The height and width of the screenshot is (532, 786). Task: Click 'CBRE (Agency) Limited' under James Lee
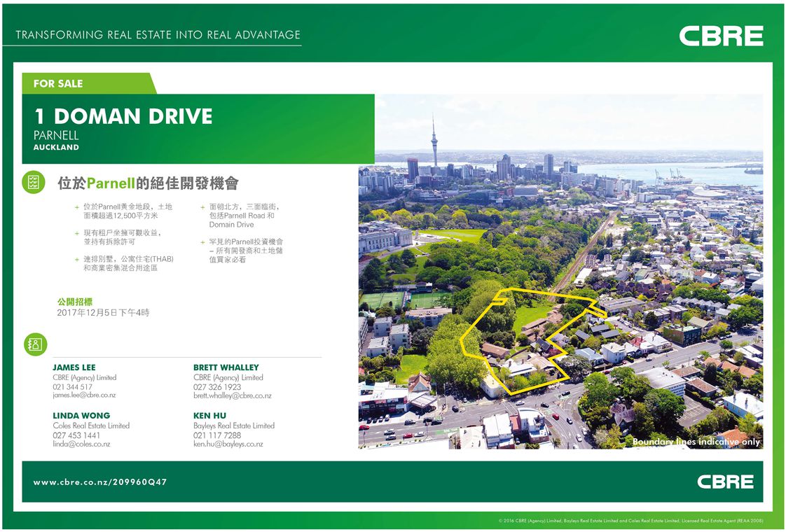(84, 378)
